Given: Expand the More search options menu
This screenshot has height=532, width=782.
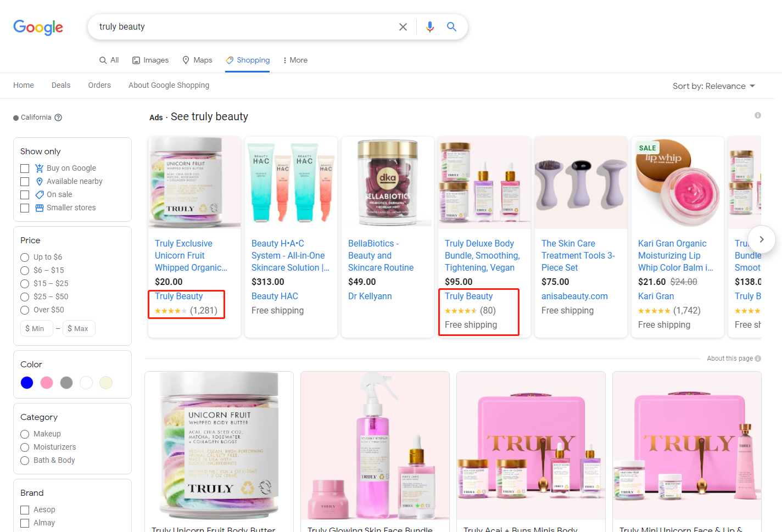Looking at the screenshot, I should click(295, 60).
